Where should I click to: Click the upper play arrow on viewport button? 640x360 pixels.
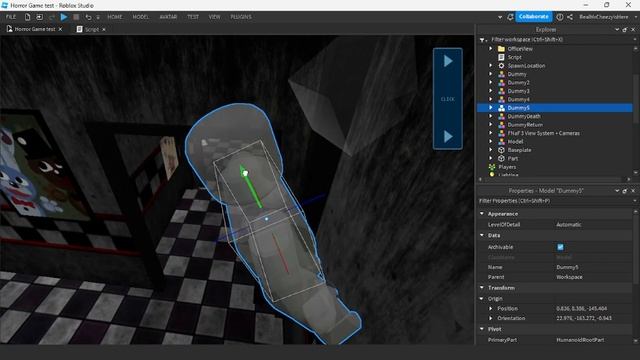pyautogui.click(x=448, y=61)
